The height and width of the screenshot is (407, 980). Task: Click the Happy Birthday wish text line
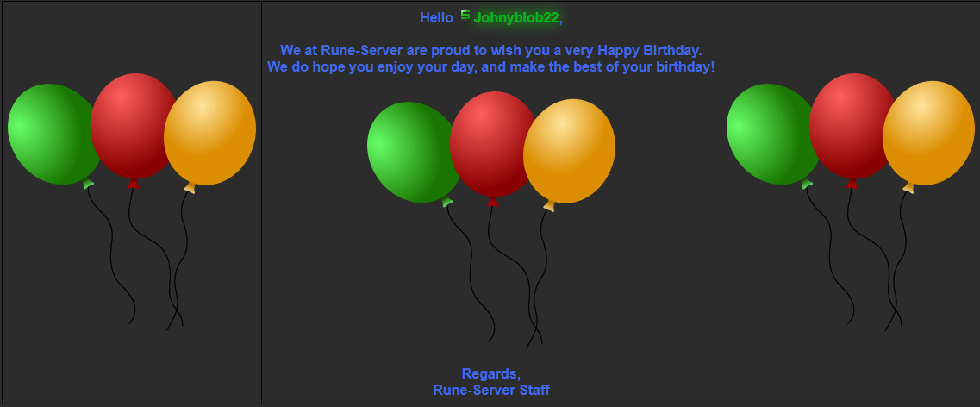[490, 50]
